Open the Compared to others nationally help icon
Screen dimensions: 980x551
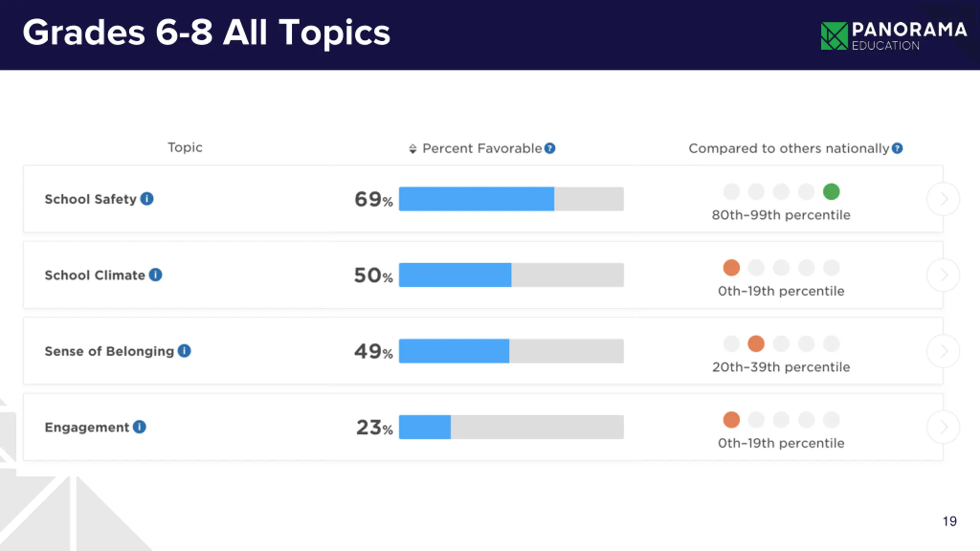pyautogui.click(x=897, y=148)
